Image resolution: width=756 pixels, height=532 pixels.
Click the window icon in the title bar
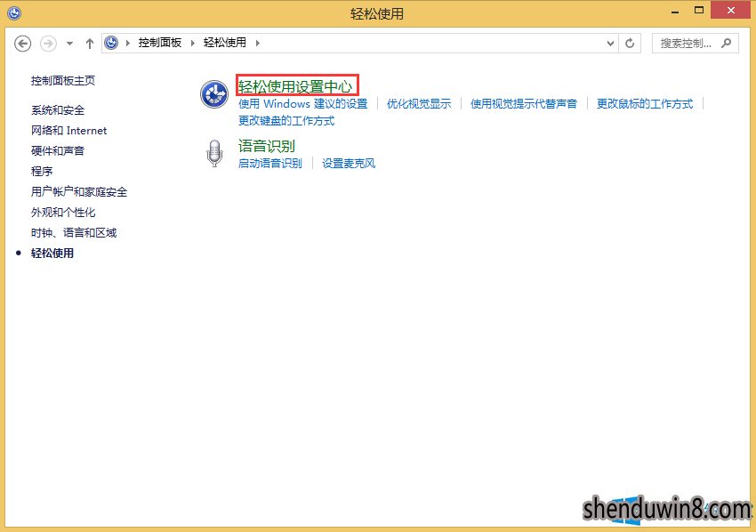pos(14,13)
